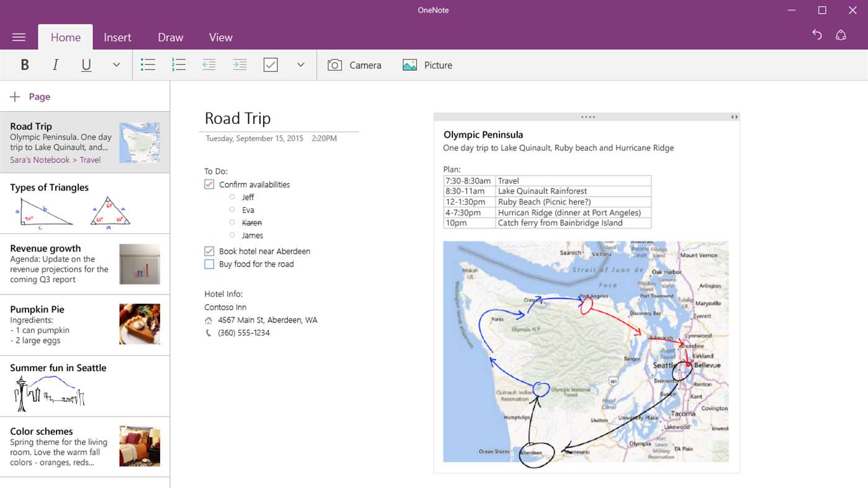Click the undo arrow in title bar

[817, 35]
